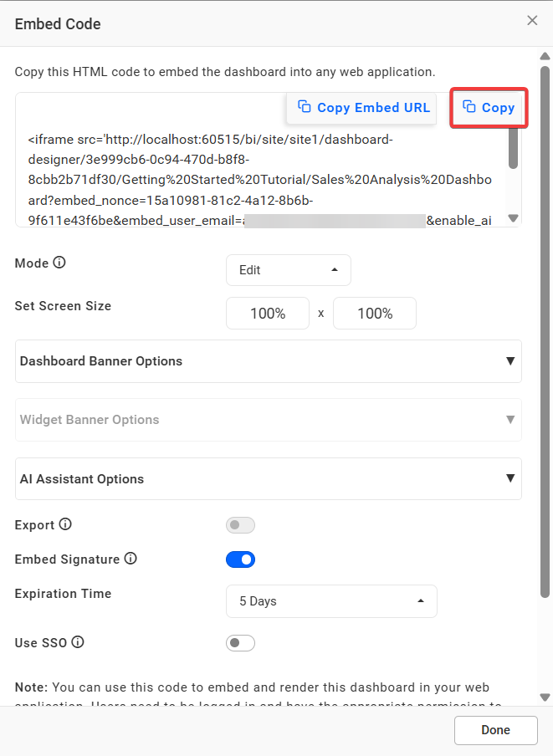
Task: Click the screen height input field
Action: click(x=375, y=314)
